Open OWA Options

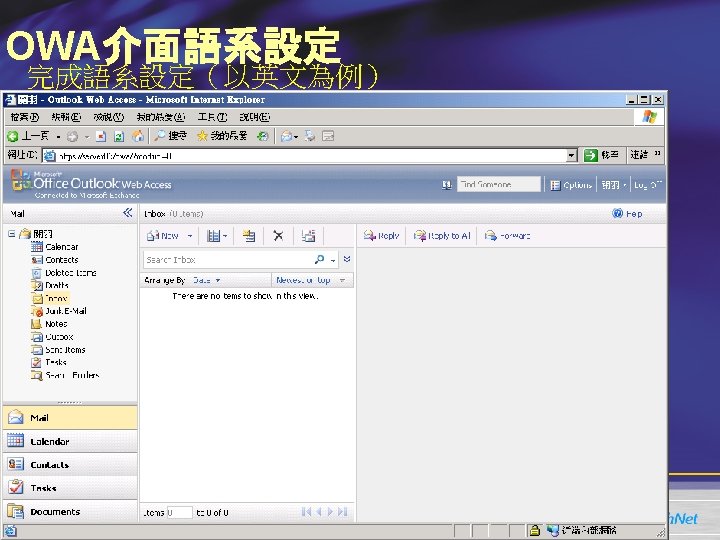point(571,185)
